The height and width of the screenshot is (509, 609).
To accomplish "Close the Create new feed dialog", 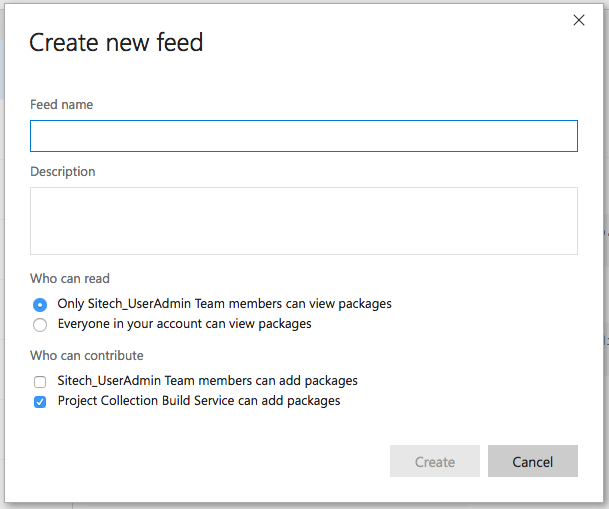I will tap(578, 20).
